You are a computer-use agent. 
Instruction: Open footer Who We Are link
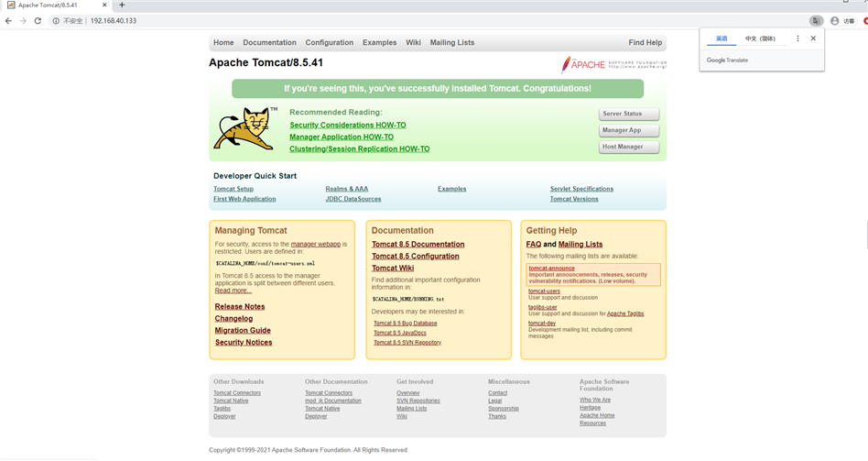(595, 400)
